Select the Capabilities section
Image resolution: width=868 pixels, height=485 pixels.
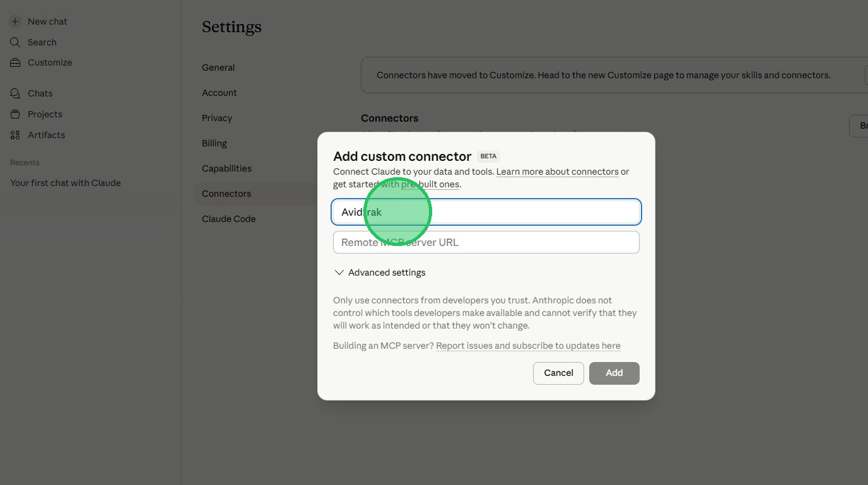226,168
